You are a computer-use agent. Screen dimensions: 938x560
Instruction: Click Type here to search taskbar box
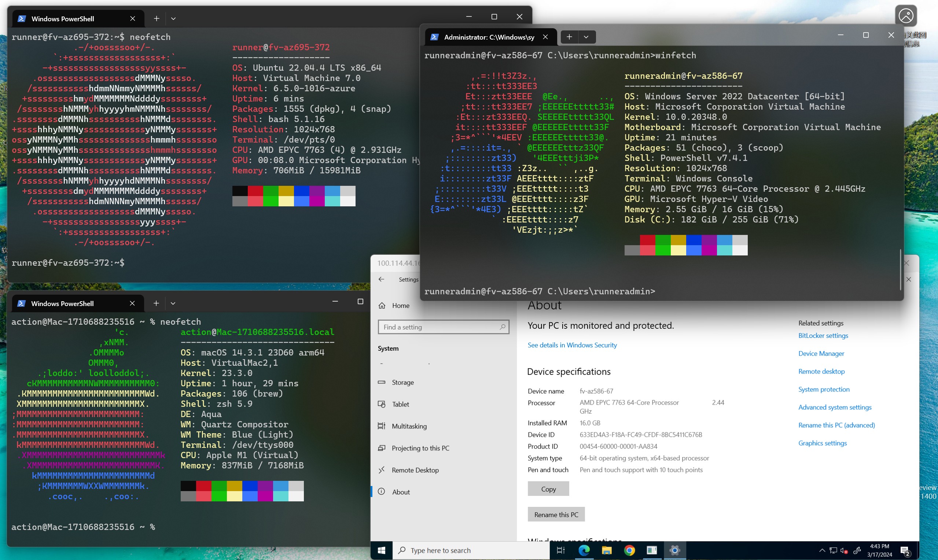coord(471,550)
